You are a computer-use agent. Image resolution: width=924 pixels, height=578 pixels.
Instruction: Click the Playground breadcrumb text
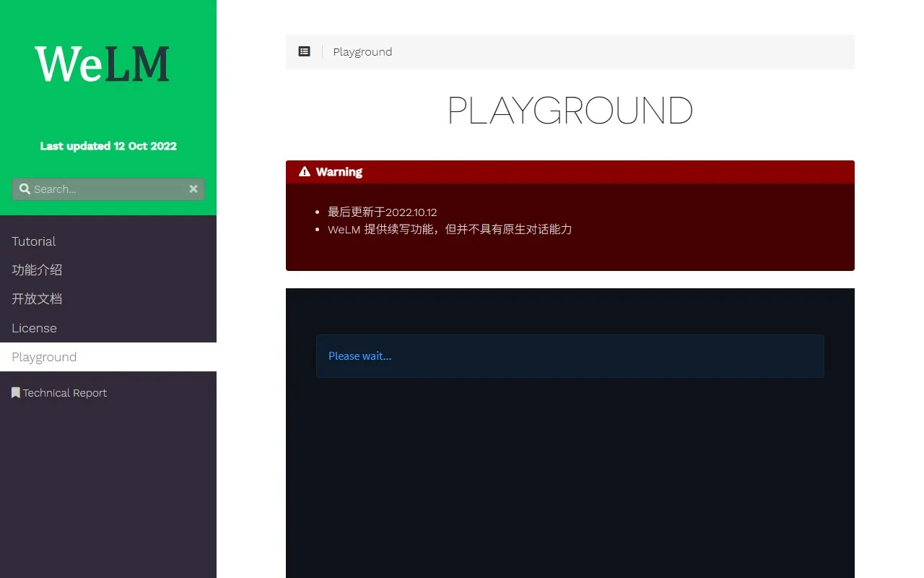click(x=362, y=52)
